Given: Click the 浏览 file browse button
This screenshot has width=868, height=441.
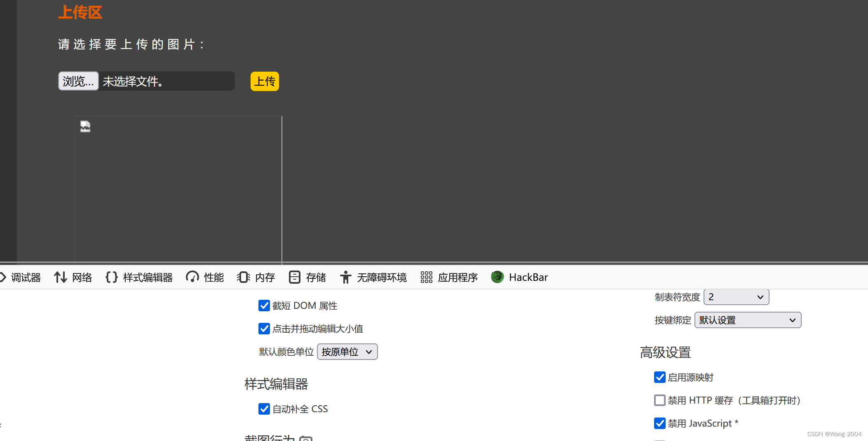Looking at the screenshot, I should point(78,81).
